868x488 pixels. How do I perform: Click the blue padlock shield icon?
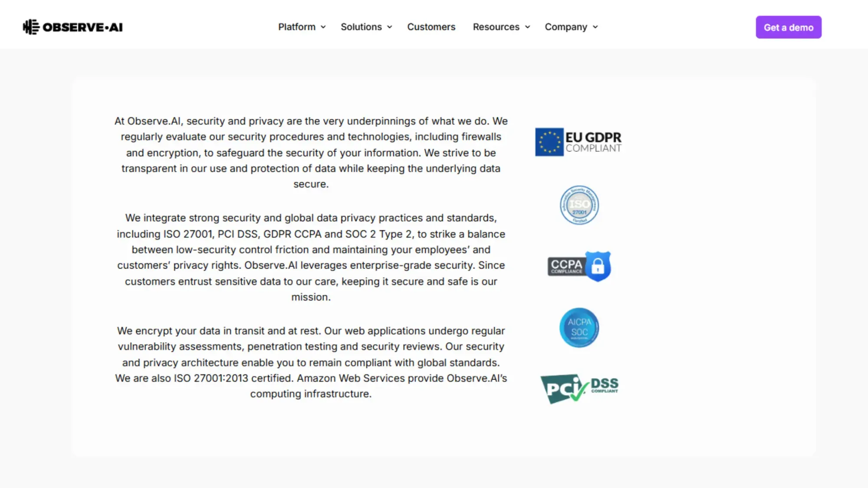tap(598, 266)
